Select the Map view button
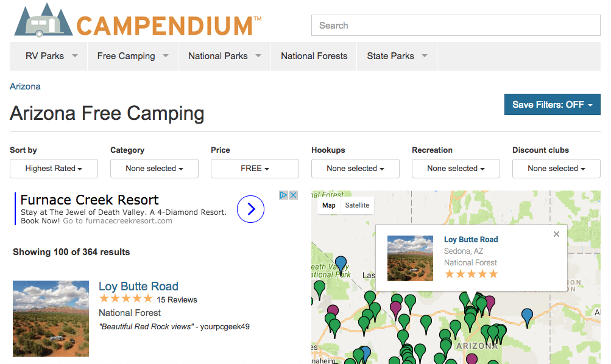The width and height of the screenshot is (611, 364). point(328,205)
